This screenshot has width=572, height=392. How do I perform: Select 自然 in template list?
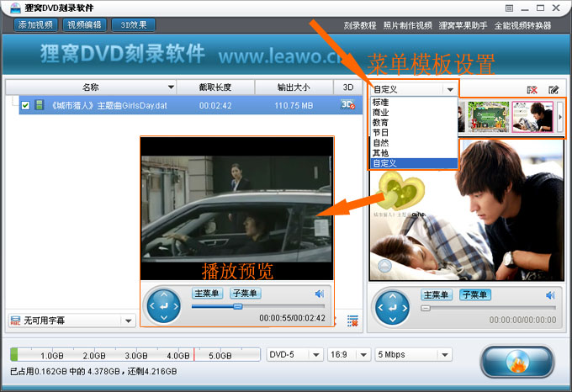[414, 143]
